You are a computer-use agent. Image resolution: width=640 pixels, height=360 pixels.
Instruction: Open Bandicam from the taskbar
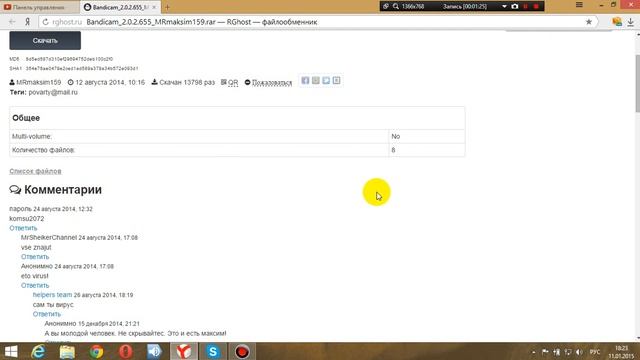pos(242,351)
